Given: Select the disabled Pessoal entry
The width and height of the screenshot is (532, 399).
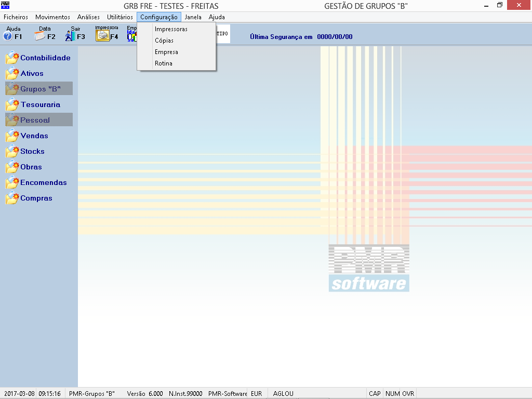Looking at the screenshot, I should pos(39,120).
